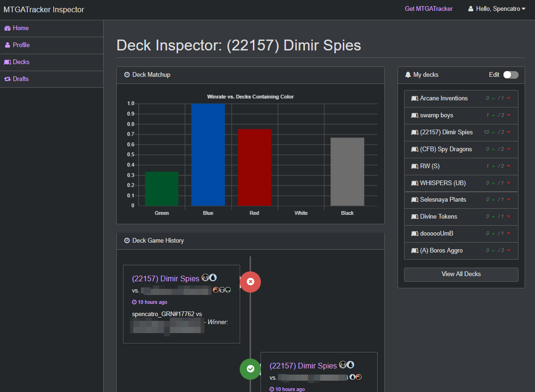
Task: Click first game's '10 hours ago' timestamp
Action: point(153,302)
